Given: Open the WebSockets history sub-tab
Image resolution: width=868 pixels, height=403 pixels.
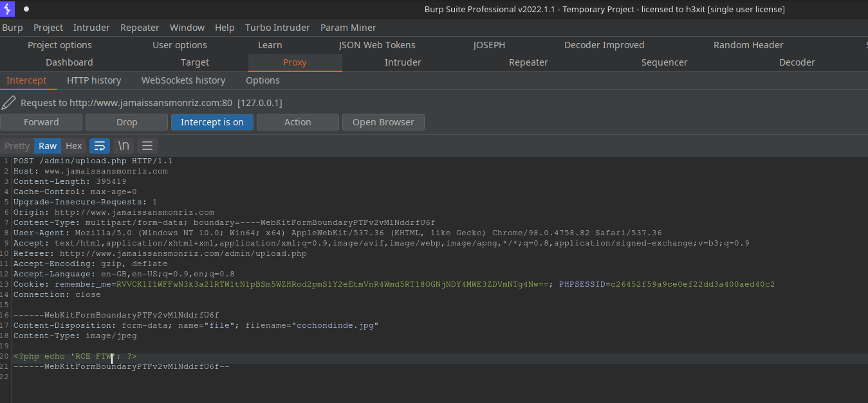Looking at the screenshot, I should coord(183,80).
